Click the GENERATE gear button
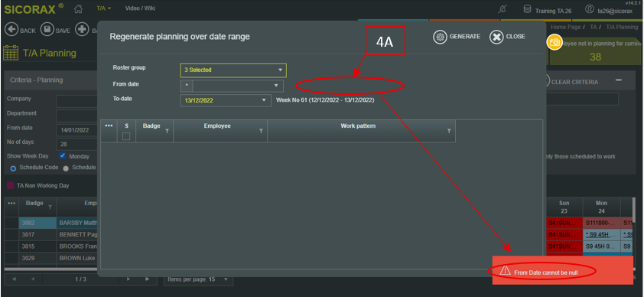 [x=457, y=37]
